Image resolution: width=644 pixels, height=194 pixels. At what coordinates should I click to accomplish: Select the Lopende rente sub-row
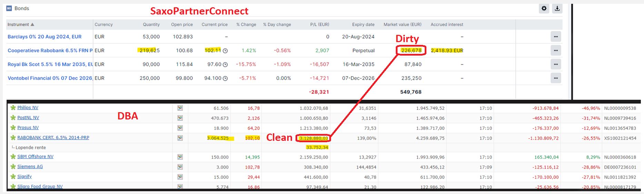(31, 147)
